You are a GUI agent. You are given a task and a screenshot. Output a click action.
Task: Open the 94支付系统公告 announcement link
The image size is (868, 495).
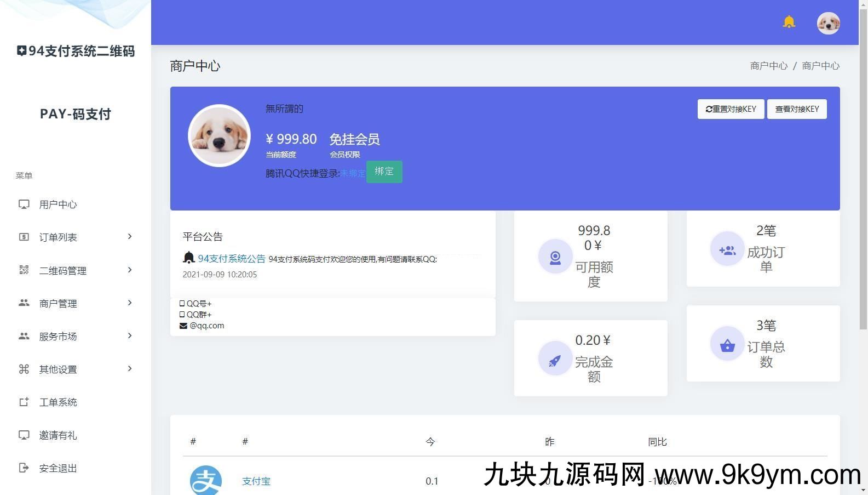pyautogui.click(x=232, y=259)
